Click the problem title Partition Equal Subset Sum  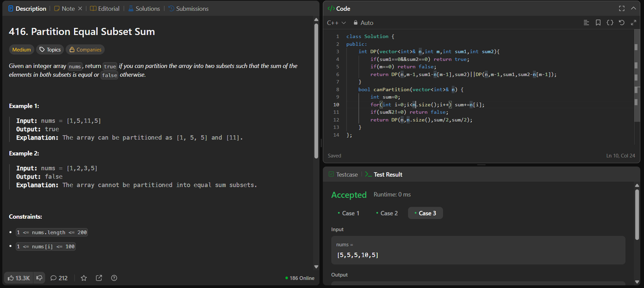click(x=82, y=32)
